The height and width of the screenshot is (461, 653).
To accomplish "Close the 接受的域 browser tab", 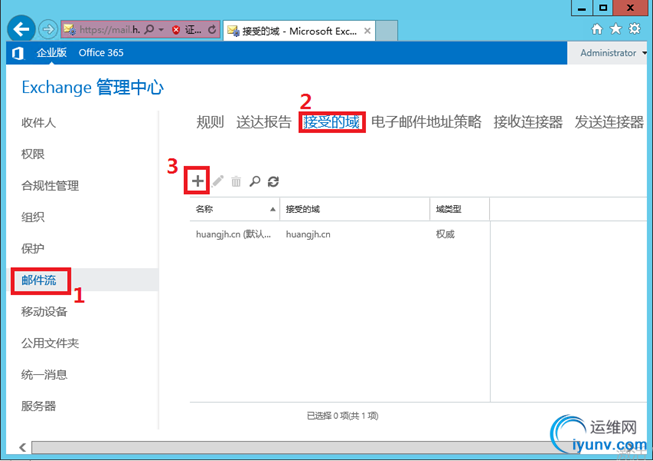I will tap(367, 31).
